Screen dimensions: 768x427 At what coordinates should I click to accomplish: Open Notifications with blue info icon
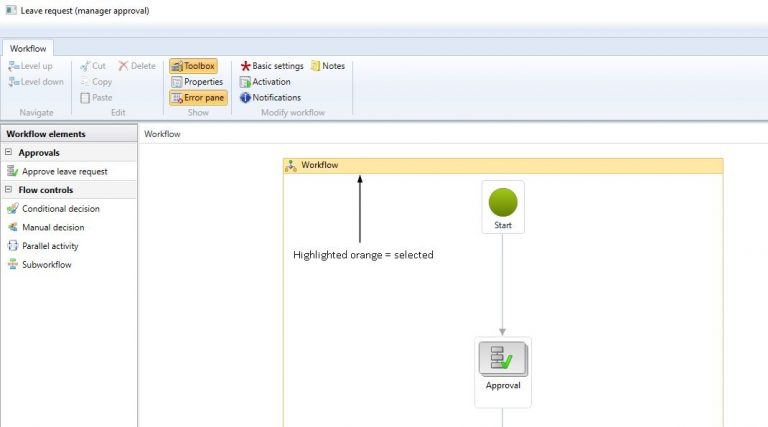tap(270, 97)
